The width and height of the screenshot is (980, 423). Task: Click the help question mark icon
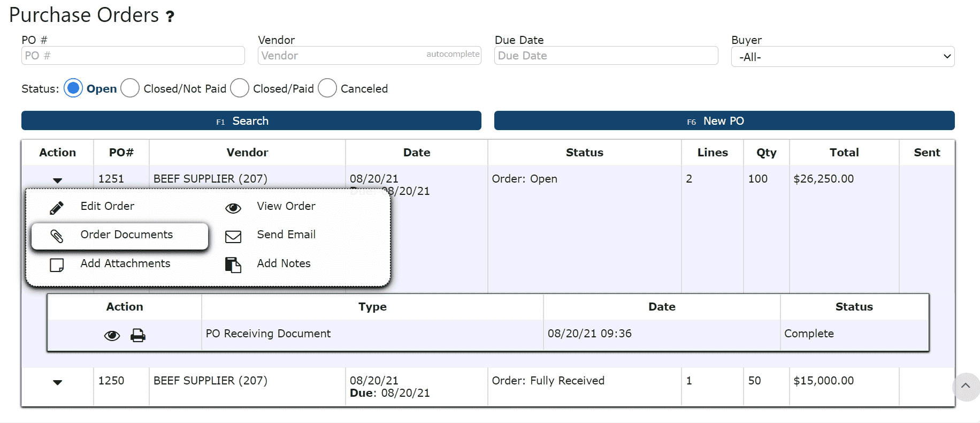point(170,17)
